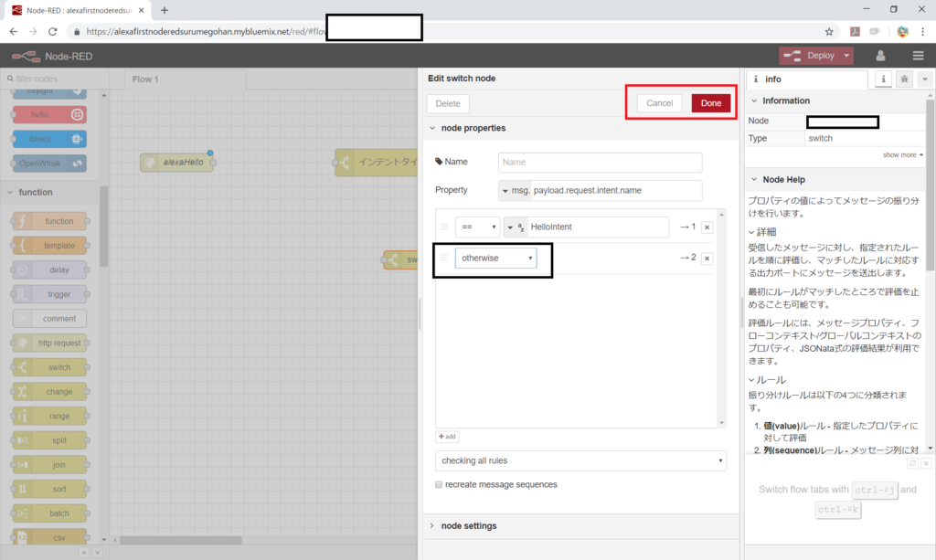Select the join node in palette
The width and height of the screenshot is (936, 560).
tap(49, 465)
